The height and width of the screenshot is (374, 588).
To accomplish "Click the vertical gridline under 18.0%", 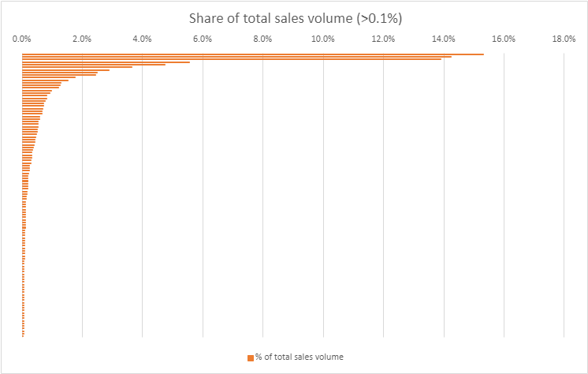I will [564, 197].
